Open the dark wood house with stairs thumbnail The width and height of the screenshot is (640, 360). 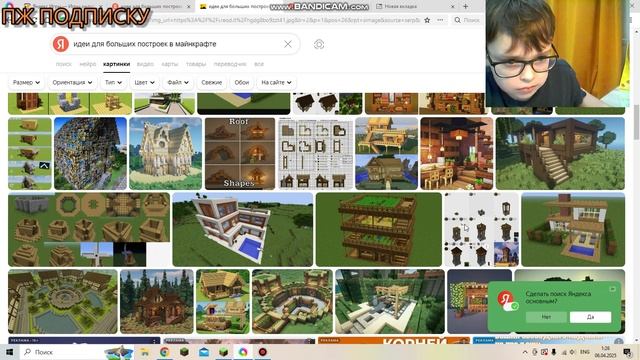(560, 153)
